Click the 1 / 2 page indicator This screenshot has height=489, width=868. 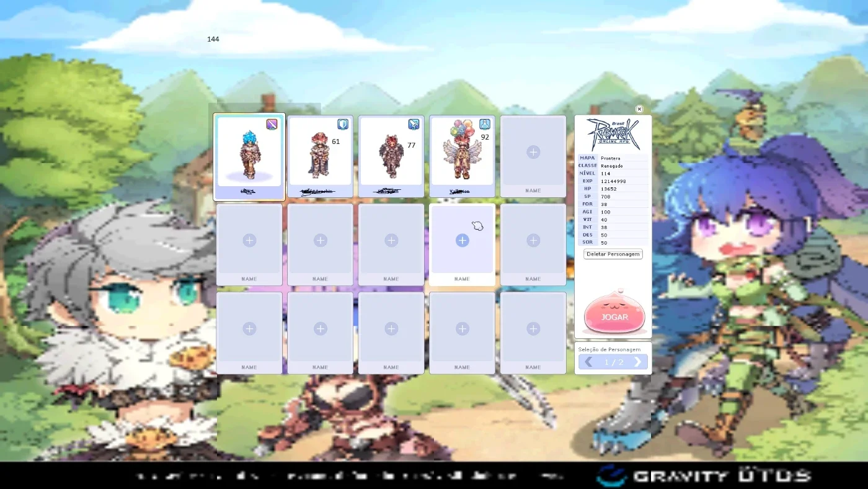point(614,362)
